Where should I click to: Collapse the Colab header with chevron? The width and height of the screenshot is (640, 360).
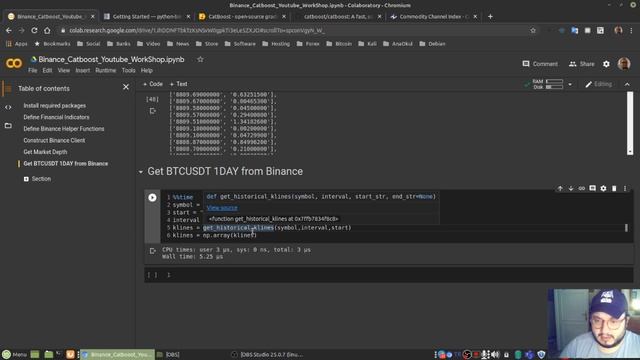pyautogui.click(x=627, y=84)
